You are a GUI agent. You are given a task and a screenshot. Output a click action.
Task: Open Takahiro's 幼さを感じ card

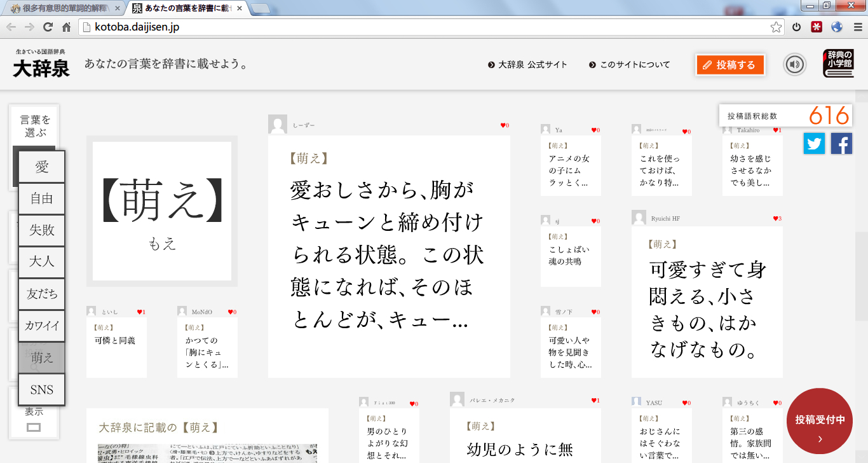[x=752, y=165]
